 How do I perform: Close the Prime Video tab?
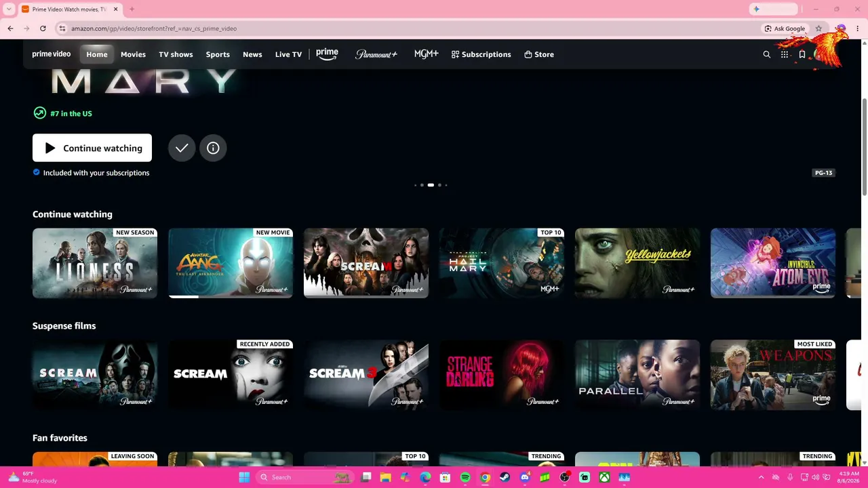coord(115,9)
